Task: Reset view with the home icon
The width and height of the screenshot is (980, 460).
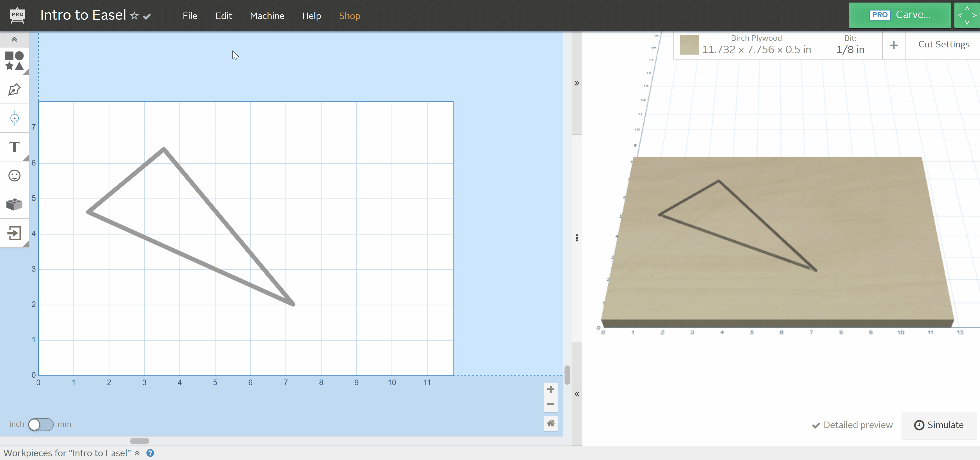Action: point(550,423)
